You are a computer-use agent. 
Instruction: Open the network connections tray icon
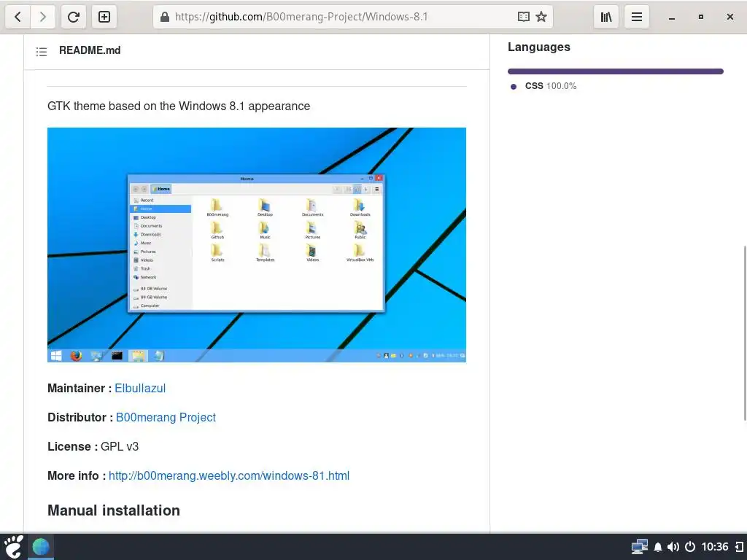click(x=639, y=547)
